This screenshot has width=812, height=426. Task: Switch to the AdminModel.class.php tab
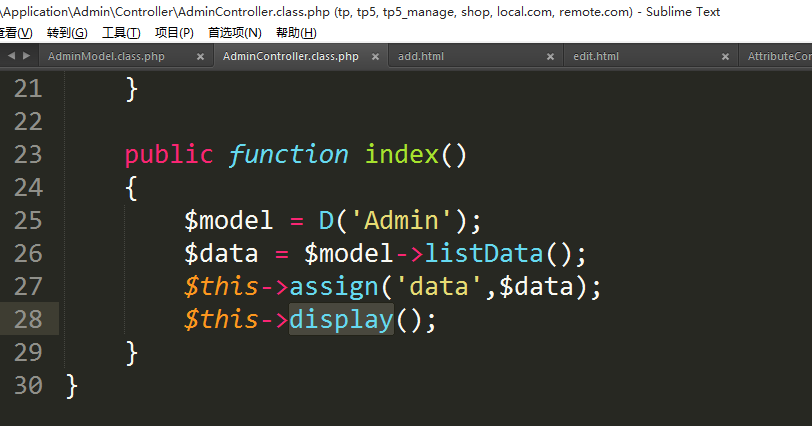coord(106,56)
